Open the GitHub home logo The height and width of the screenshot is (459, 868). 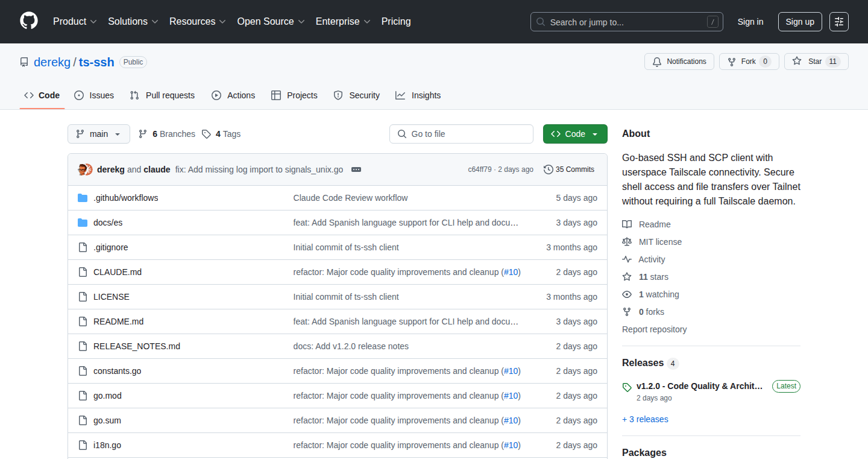(29, 21)
